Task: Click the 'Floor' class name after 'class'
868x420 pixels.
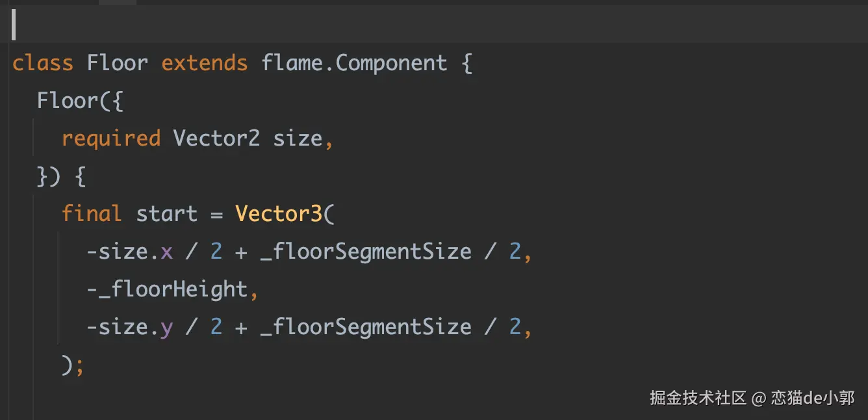Action: (x=117, y=63)
